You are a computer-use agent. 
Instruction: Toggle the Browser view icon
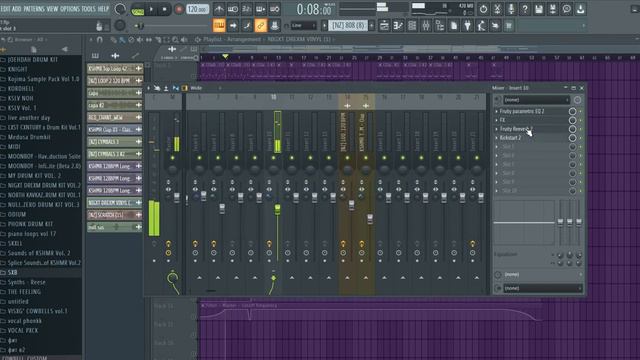[x=440, y=26]
